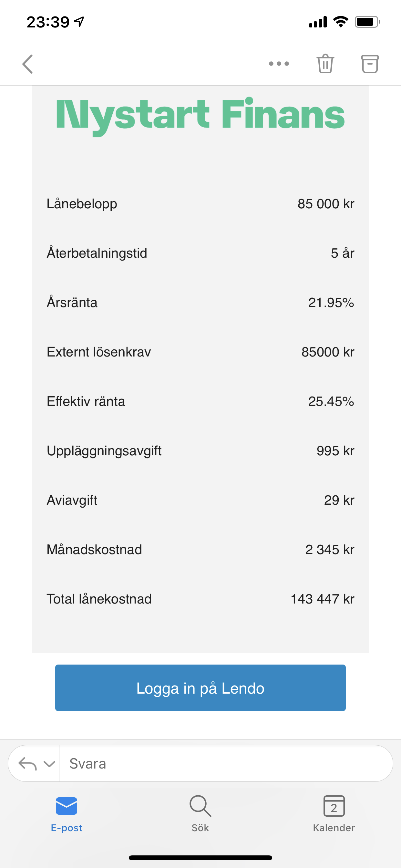Tap the battery status icon
This screenshot has height=868, width=401.
367,22
